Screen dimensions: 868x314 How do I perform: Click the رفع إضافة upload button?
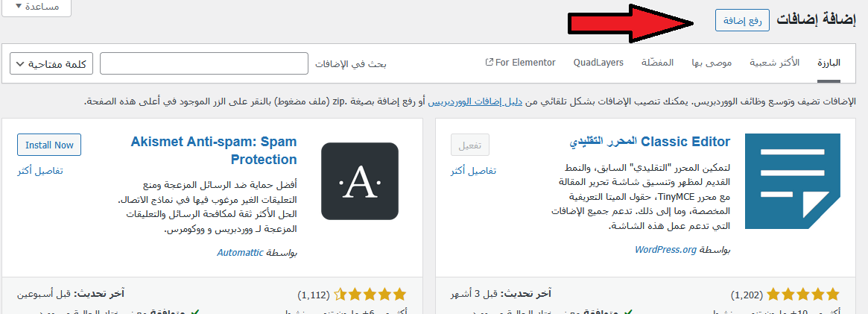point(742,20)
